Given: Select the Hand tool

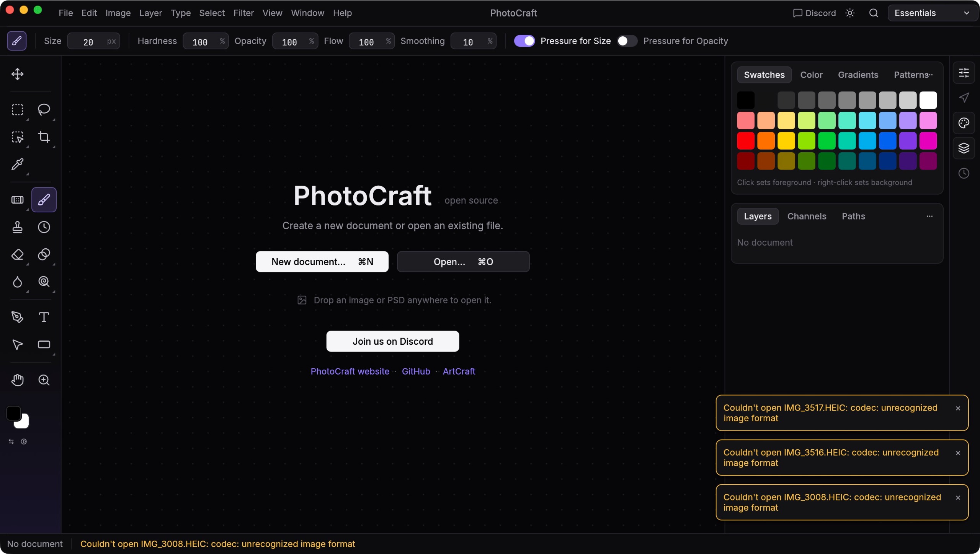Looking at the screenshot, I should (17, 380).
